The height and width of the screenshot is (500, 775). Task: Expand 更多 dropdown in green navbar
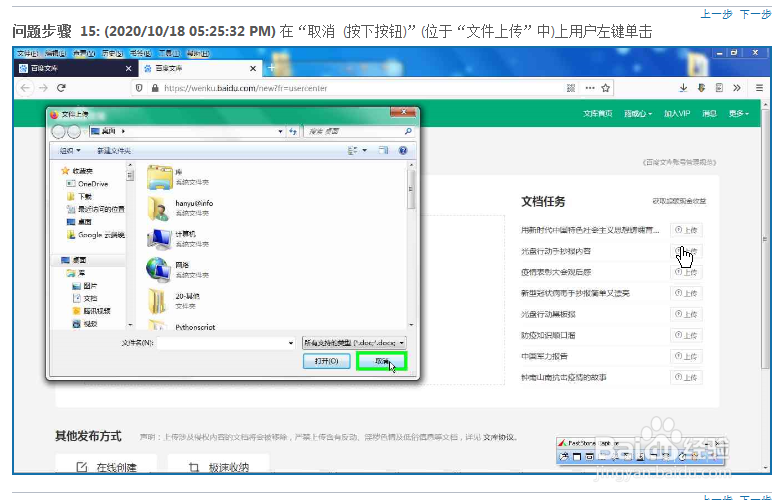(x=738, y=114)
